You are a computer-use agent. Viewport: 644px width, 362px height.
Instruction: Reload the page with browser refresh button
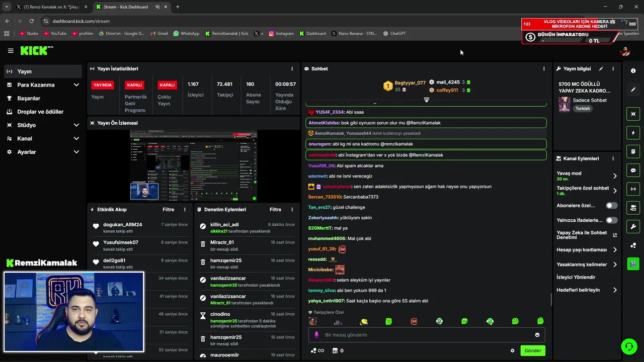pos(31,21)
